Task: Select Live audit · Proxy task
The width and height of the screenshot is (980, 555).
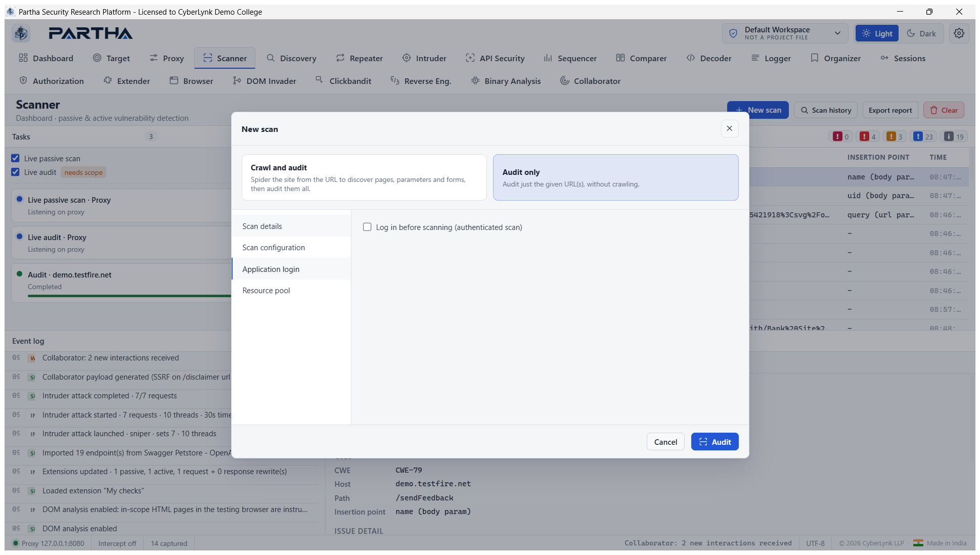Action: [121, 243]
